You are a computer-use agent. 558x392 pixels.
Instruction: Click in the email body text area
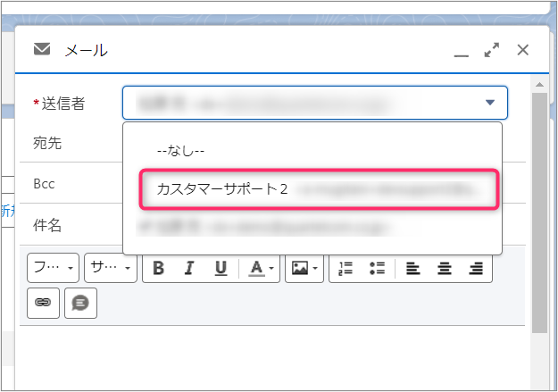(268, 357)
